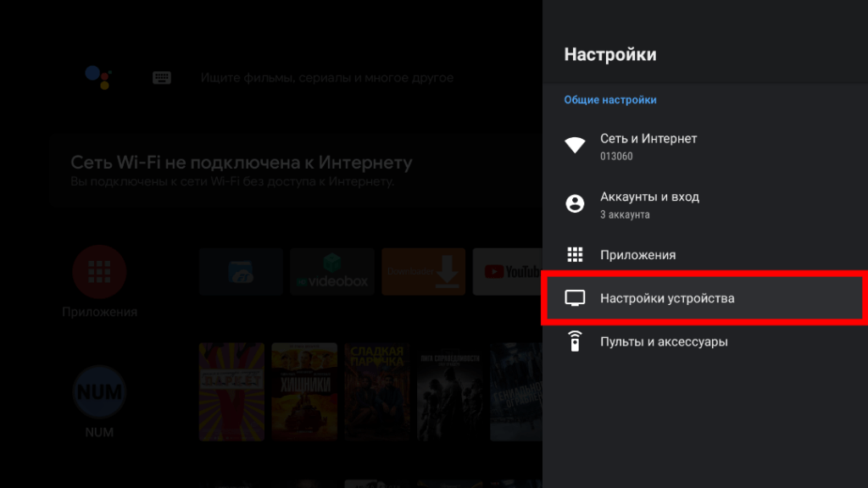Viewport: 868px width, 488px height.
Task: Open the Хищники movie poster
Action: (305, 391)
